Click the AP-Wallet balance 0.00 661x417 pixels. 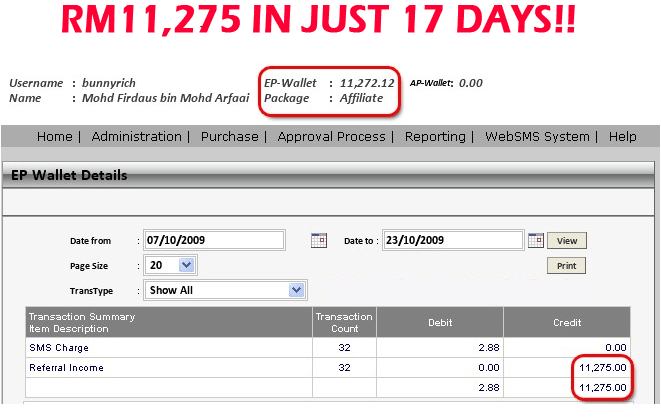pyautogui.click(x=470, y=83)
